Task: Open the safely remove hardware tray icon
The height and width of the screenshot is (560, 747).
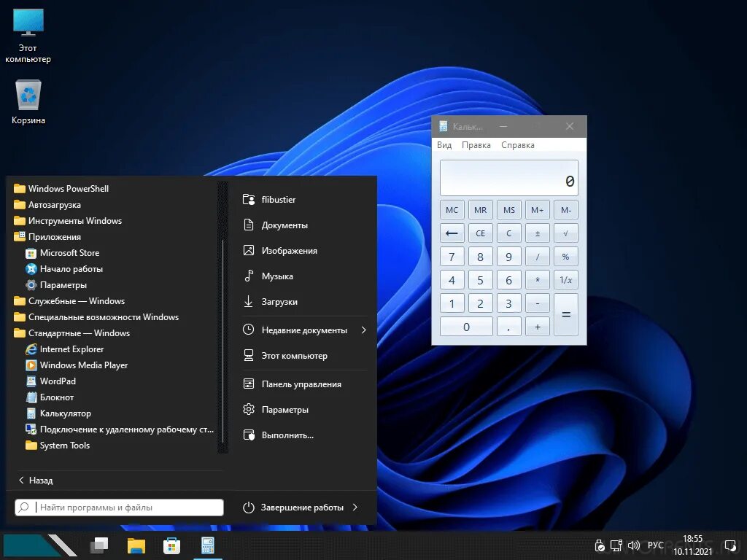Action: (600, 545)
